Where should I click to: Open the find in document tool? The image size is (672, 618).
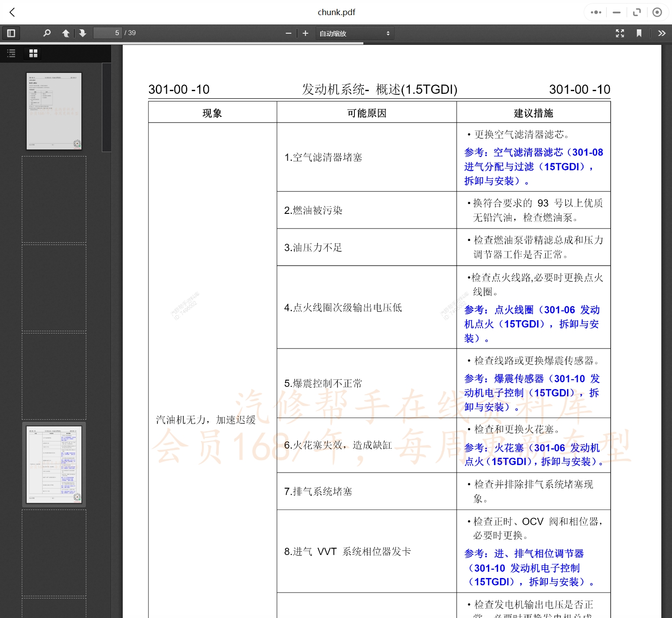[47, 33]
